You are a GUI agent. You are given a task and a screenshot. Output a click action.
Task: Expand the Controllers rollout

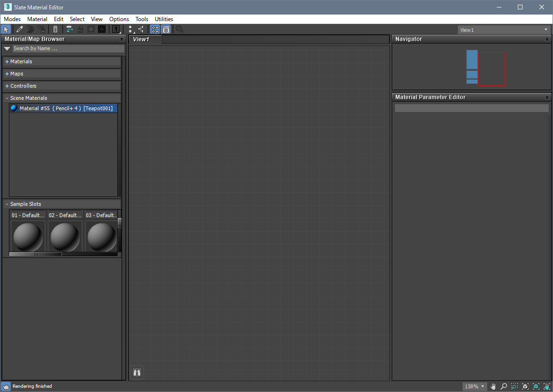point(23,86)
